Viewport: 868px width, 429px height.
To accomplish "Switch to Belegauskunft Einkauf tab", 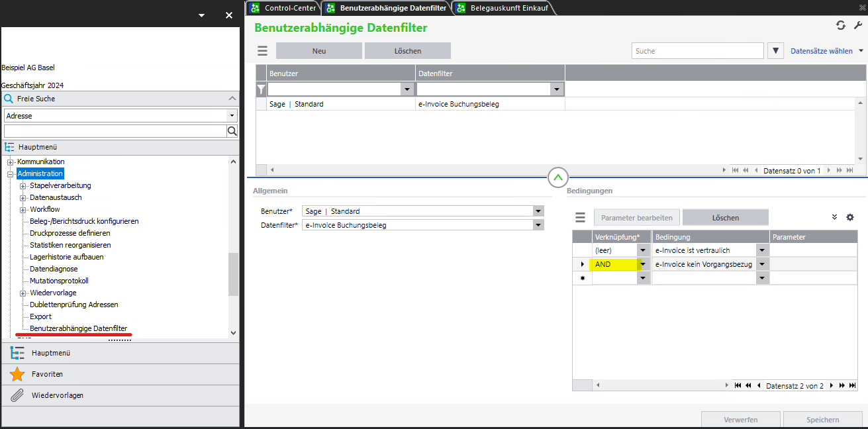I will click(x=502, y=8).
